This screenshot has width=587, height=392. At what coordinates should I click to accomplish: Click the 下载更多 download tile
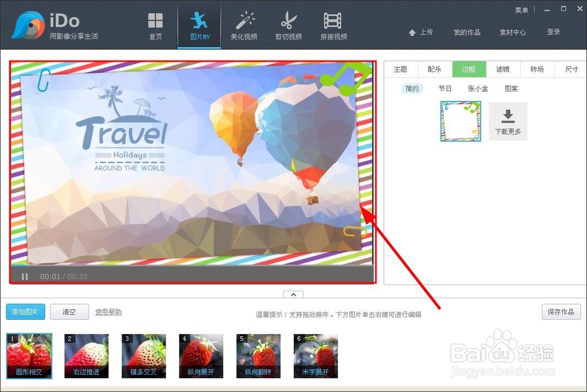pyautogui.click(x=508, y=121)
